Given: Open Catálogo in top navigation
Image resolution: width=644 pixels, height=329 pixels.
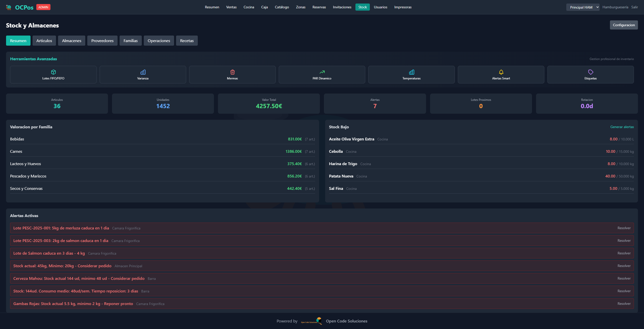Looking at the screenshot, I should 282,7.
